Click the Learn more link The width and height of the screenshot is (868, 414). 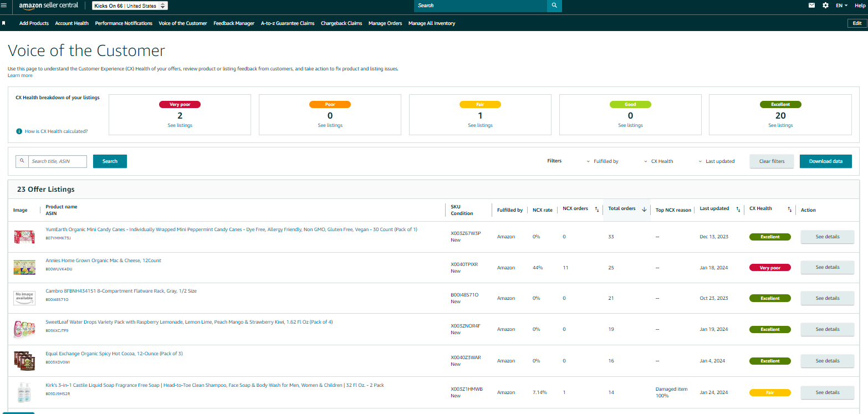tap(20, 75)
